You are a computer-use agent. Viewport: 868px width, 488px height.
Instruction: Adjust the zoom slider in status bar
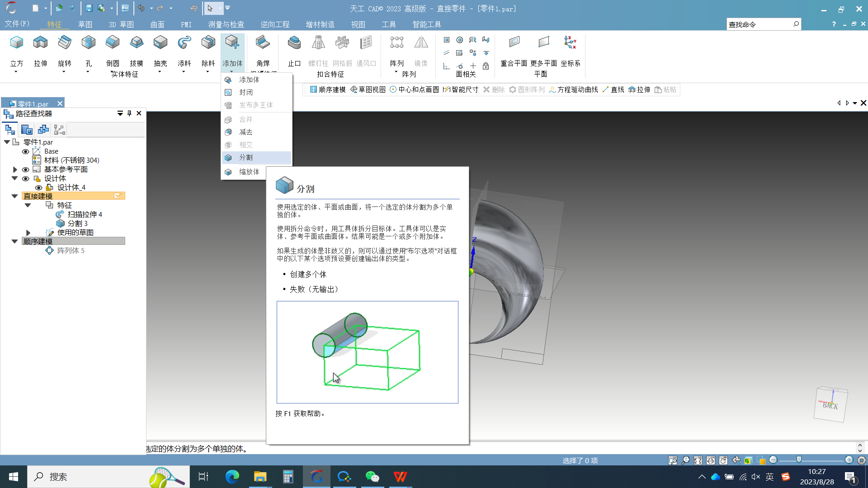(x=799, y=460)
